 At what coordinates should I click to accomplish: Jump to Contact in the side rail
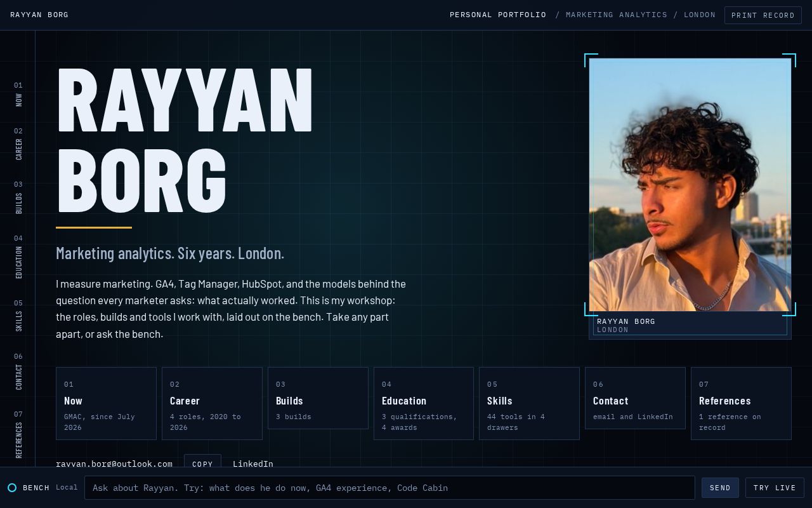click(18, 371)
